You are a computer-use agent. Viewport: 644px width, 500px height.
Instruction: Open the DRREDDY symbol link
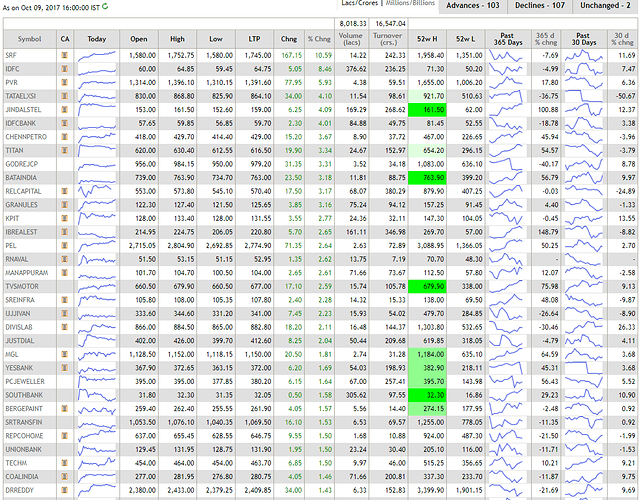coord(19,490)
